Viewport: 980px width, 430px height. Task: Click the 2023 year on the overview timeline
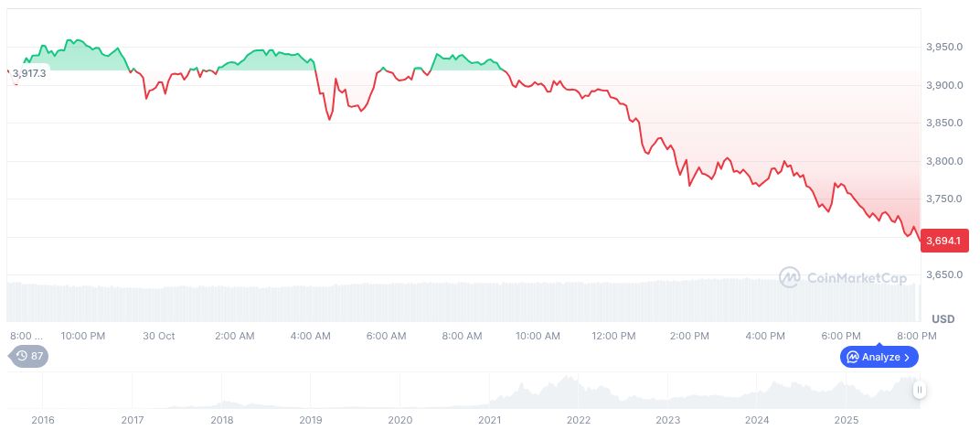(667, 420)
